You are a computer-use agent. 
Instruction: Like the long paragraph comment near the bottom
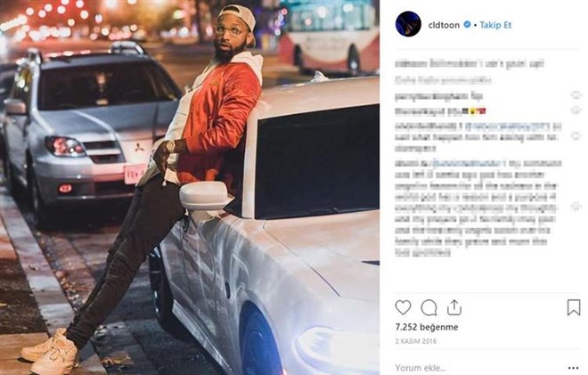point(576,206)
